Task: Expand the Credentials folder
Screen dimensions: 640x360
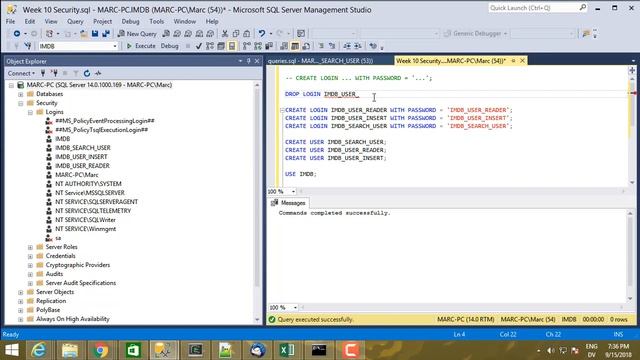Action: pyautogui.click(x=30, y=256)
